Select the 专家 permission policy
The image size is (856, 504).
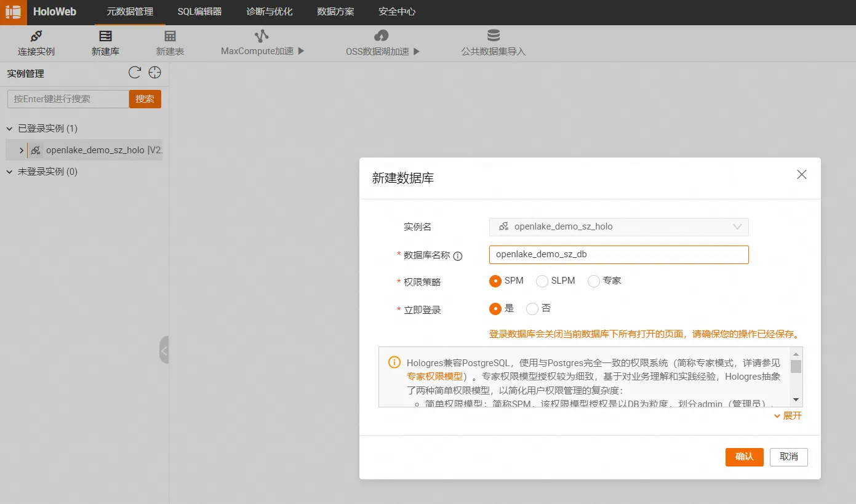pyautogui.click(x=594, y=281)
